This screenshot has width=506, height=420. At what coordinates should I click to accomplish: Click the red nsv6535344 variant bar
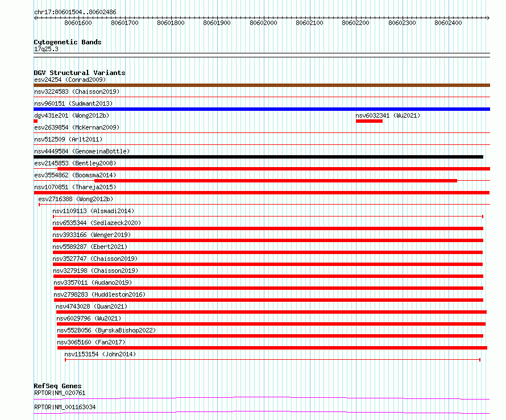[x=268, y=228]
